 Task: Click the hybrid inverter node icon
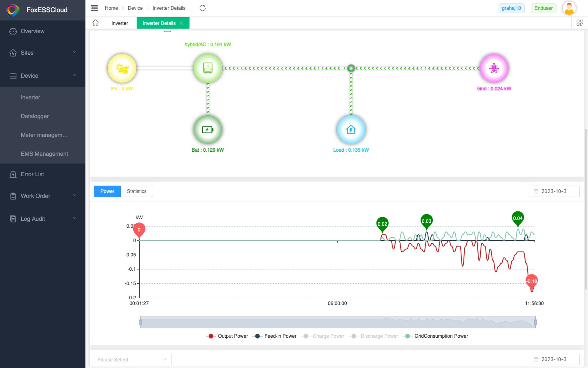pyautogui.click(x=208, y=68)
